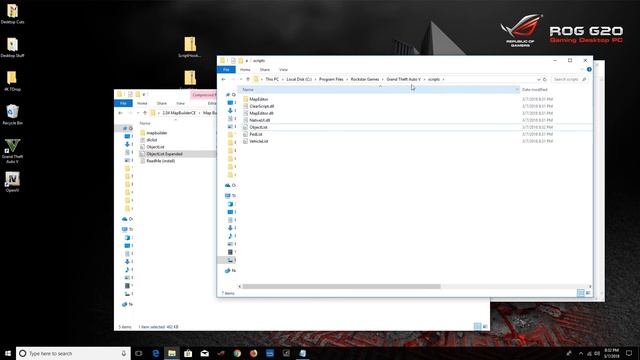Open Recycle Bin desktop icon

point(12,114)
